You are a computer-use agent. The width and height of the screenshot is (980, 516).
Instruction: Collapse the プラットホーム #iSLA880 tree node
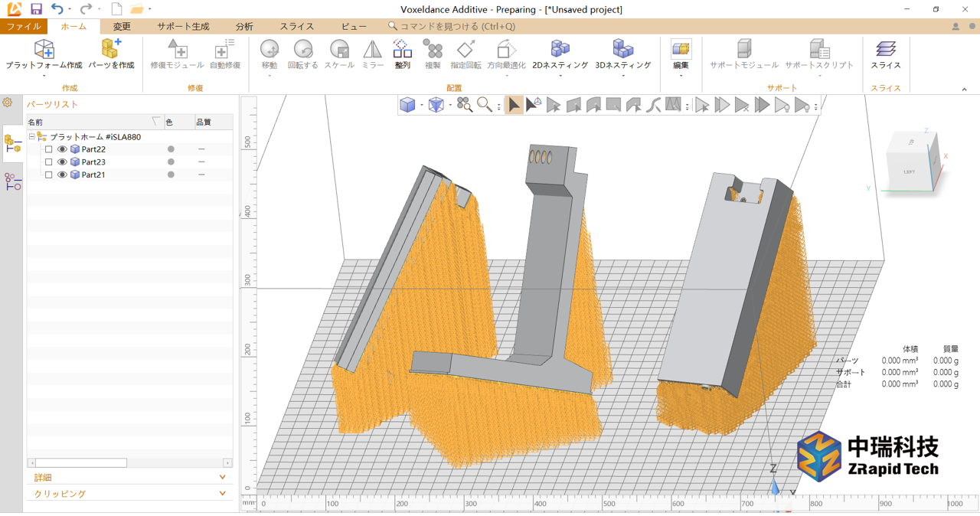[x=32, y=137]
